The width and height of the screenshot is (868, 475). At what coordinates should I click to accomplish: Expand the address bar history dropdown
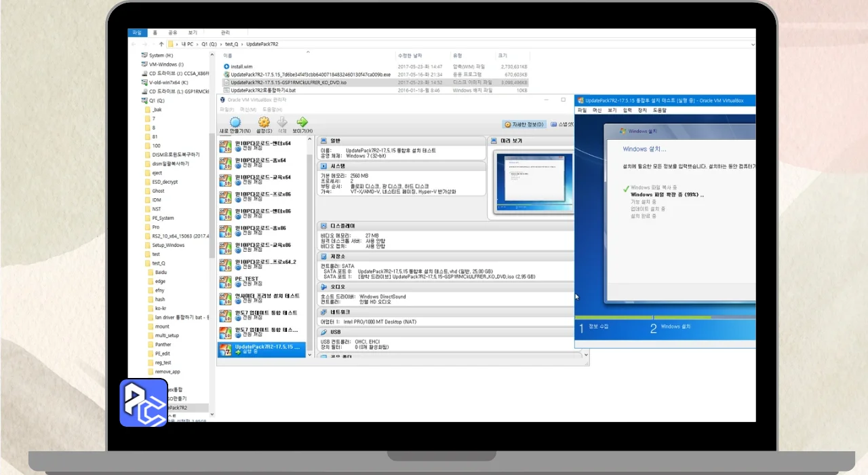(x=753, y=44)
